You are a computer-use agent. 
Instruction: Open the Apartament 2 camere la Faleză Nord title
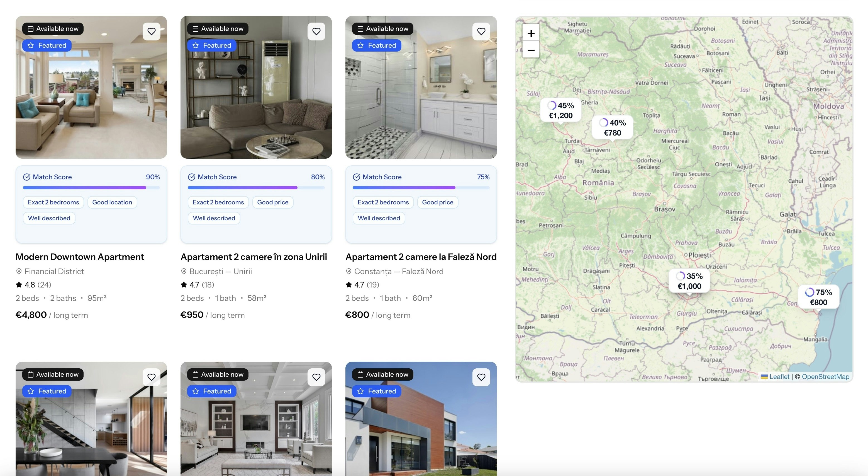[x=421, y=257]
